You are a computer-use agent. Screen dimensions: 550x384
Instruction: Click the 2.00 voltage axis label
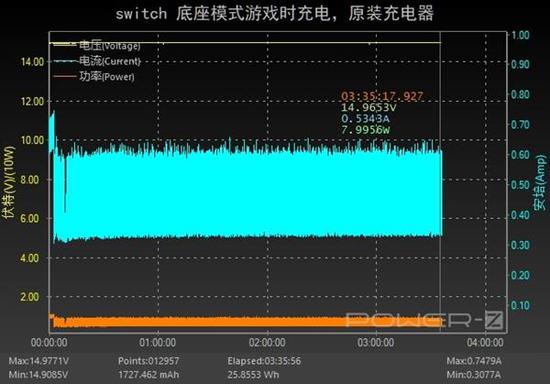[29, 297]
